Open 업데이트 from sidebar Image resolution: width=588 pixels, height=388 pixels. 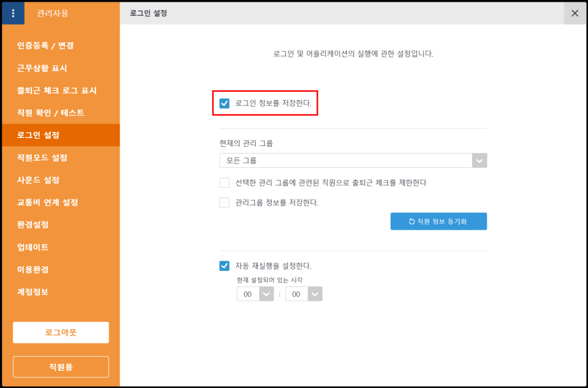pos(33,247)
